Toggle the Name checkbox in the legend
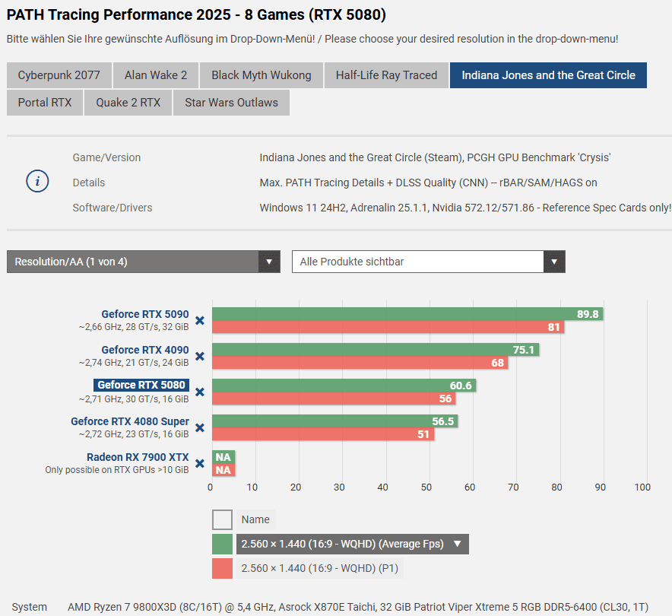 pos(222,519)
